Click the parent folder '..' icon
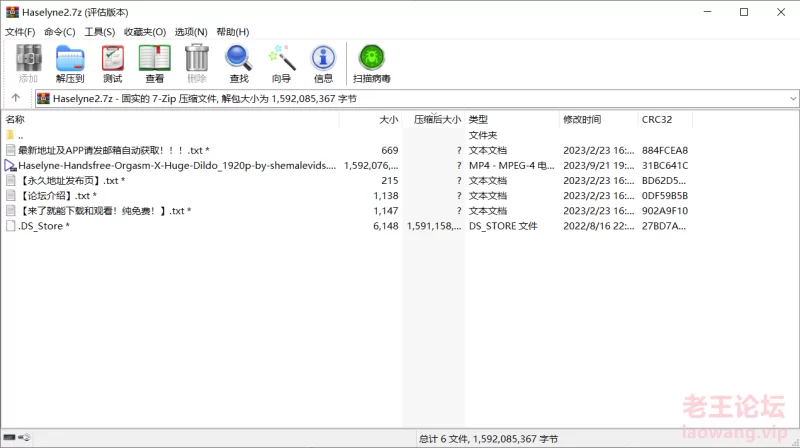 10,135
